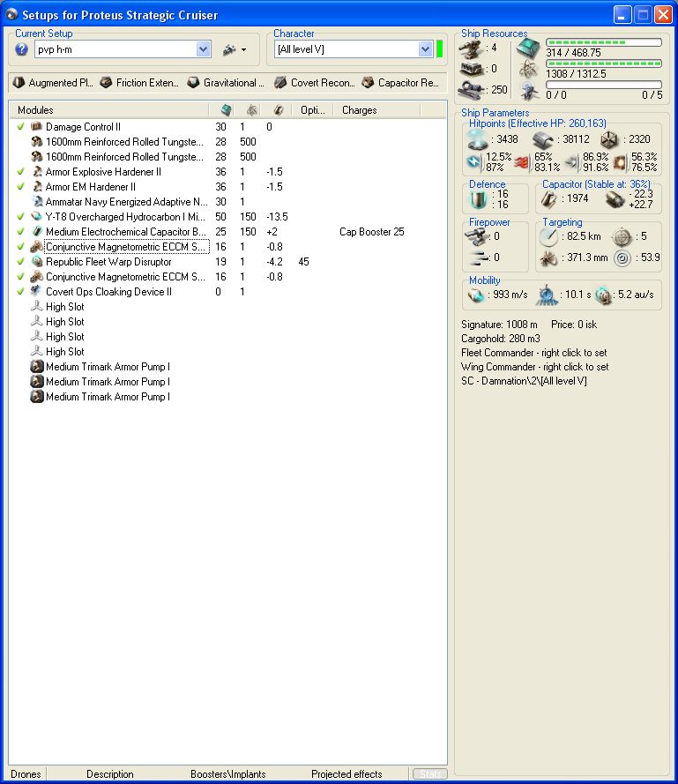Open the Boosters\Implants tab

[228, 774]
